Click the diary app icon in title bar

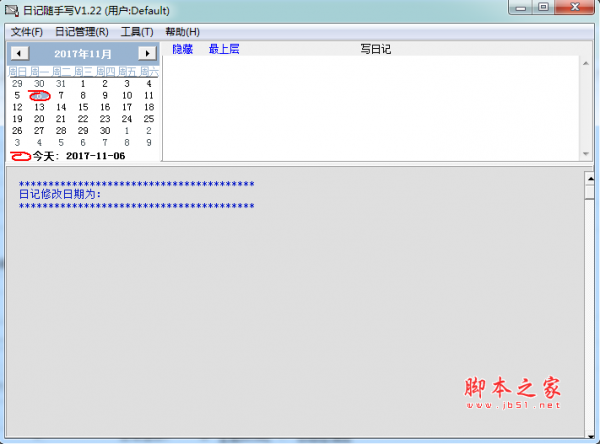pos(11,10)
